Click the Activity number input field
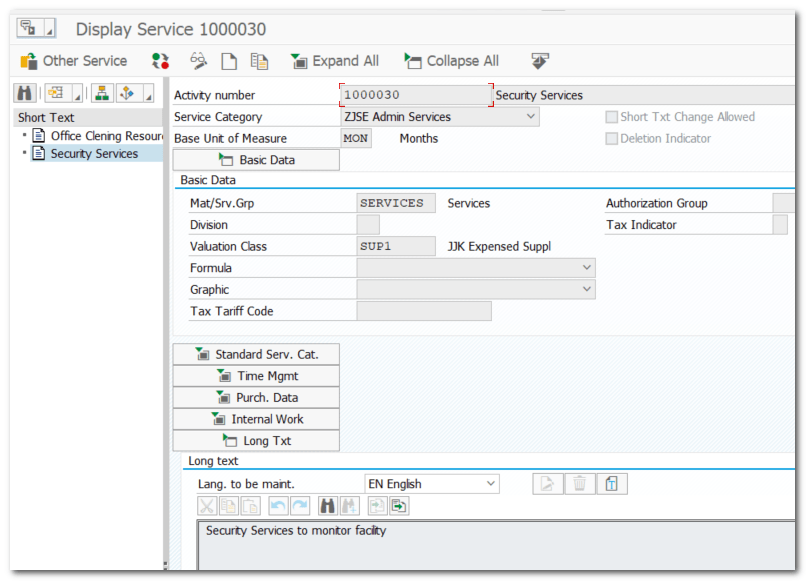This screenshot has width=806, height=581. (x=416, y=95)
